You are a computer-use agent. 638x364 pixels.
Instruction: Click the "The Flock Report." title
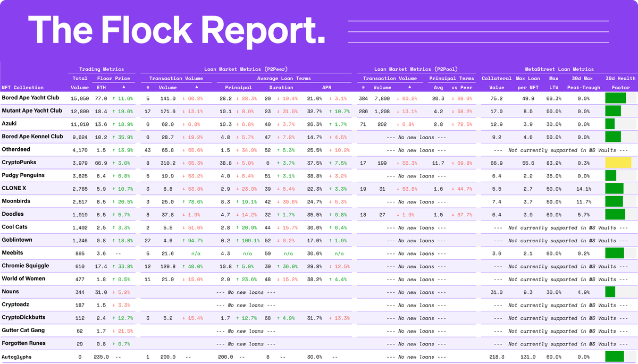point(177,30)
